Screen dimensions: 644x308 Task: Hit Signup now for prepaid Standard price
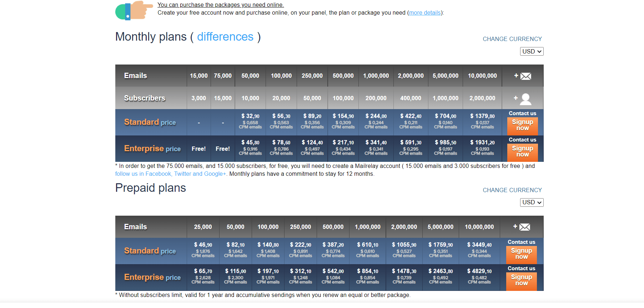521,254
